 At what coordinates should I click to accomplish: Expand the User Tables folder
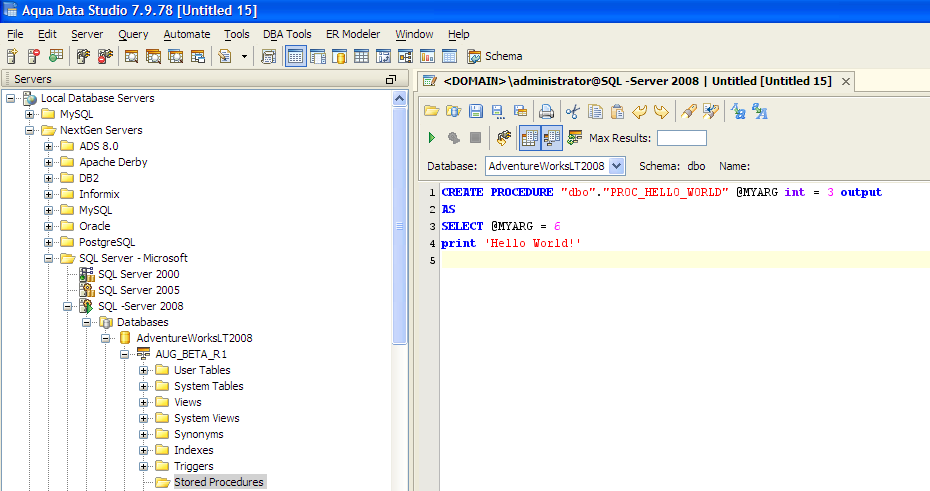pyautogui.click(x=144, y=371)
